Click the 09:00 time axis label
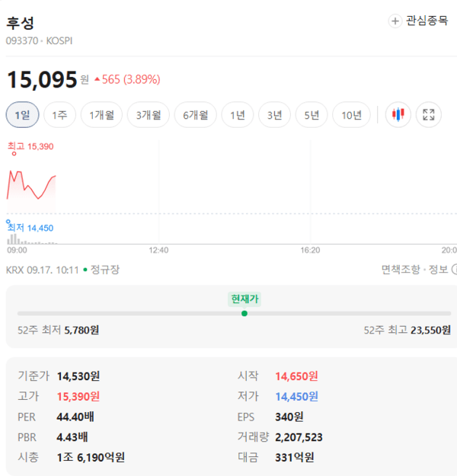This screenshot has width=457, height=476. click(17, 250)
